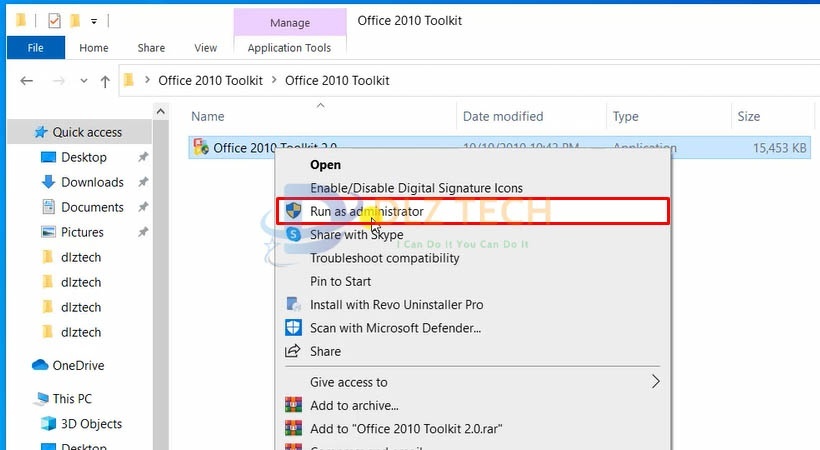This screenshot has height=450, width=820.
Task: Click the Share arrow icon in menu
Action: point(292,351)
